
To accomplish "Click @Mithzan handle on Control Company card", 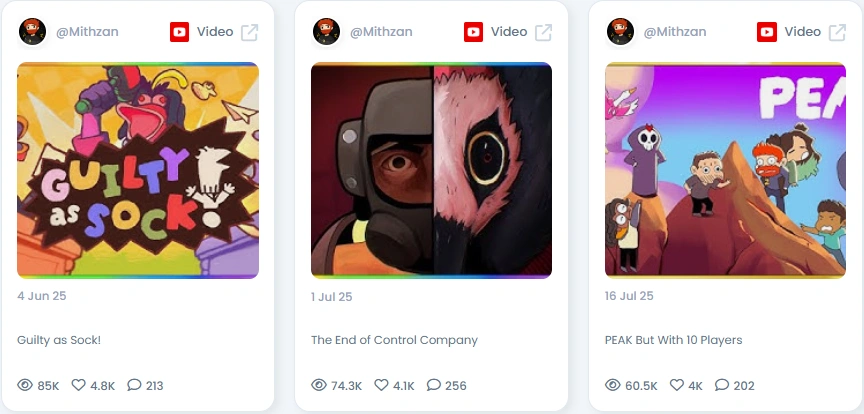I will click(381, 32).
